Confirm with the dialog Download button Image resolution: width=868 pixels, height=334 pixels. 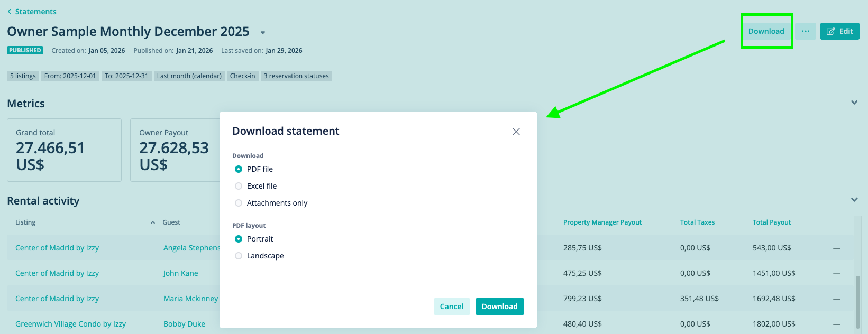pos(499,307)
